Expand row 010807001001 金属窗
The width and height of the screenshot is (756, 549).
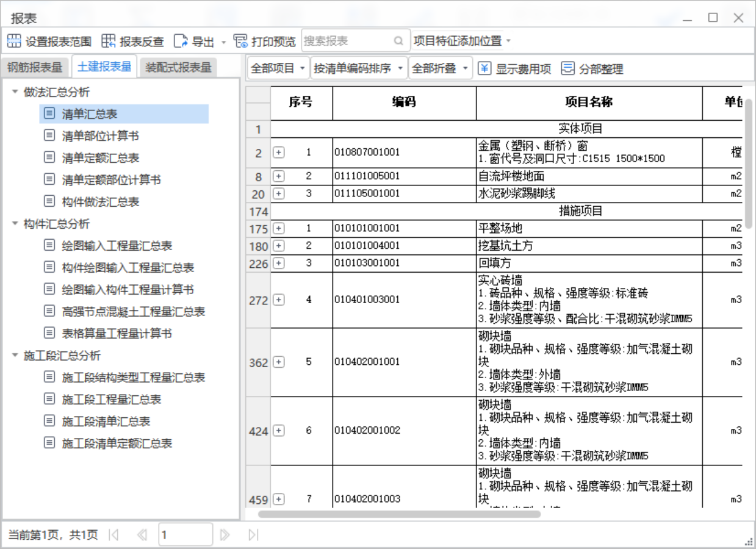pos(279,152)
